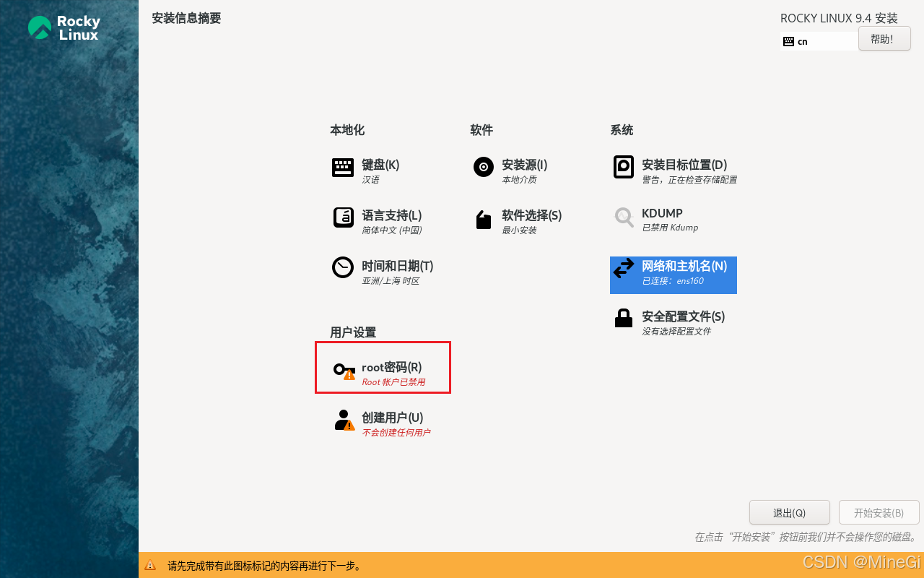Screen dimensions: 924x578
Task: Click the language support icon
Action: point(343,217)
